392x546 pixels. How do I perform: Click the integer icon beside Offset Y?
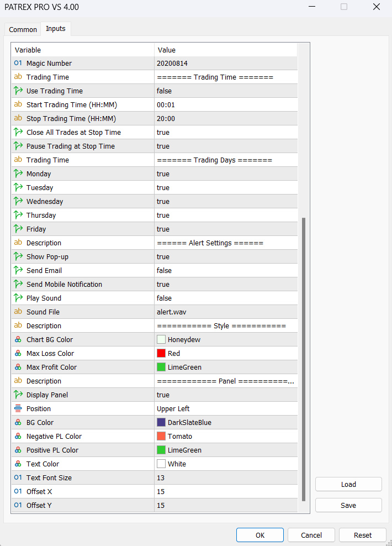(18, 505)
